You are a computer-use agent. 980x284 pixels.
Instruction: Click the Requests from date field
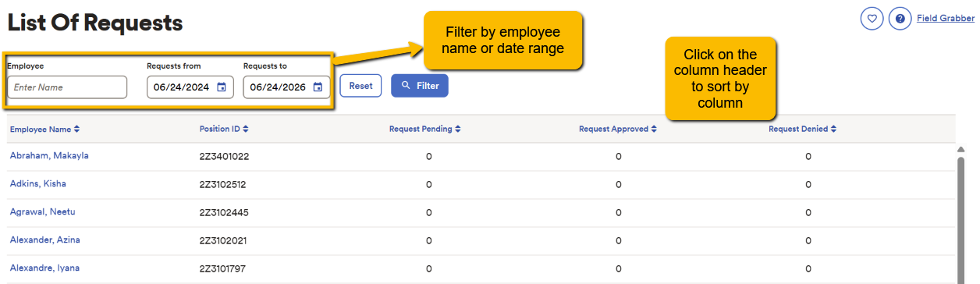[190, 87]
